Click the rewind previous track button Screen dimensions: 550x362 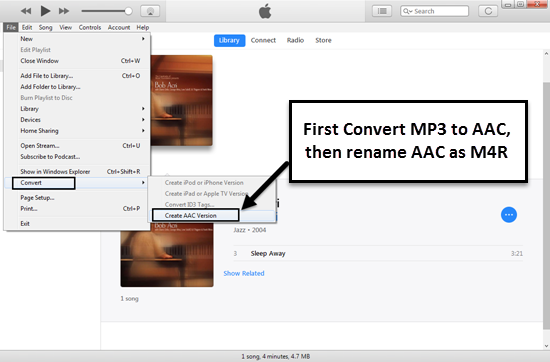point(26,11)
